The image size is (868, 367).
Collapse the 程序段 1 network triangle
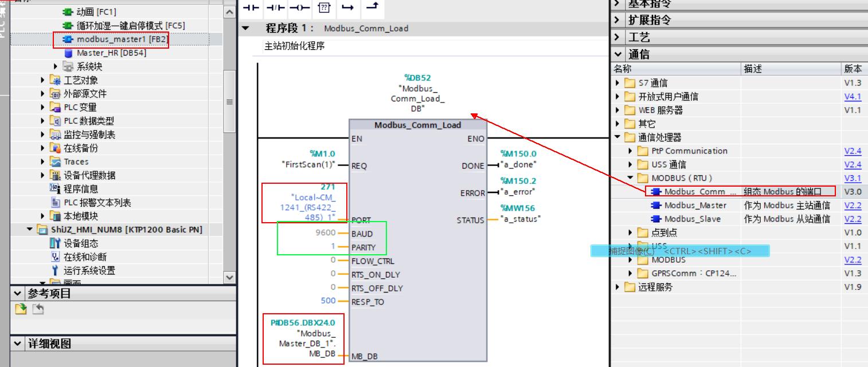click(245, 28)
